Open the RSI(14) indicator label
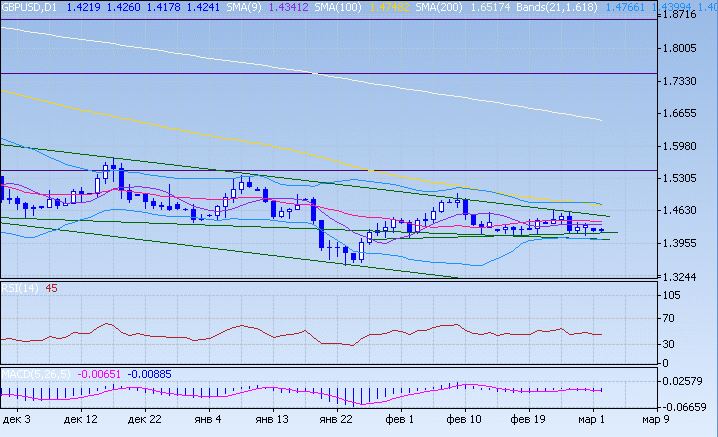The height and width of the screenshot is (437, 718). pyautogui.click(x=20, y=289)
